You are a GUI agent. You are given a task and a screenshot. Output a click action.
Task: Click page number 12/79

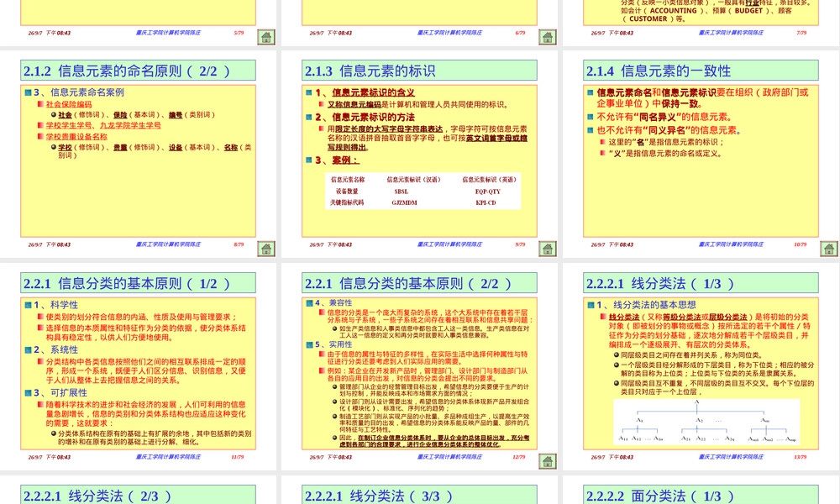point(518,457)
